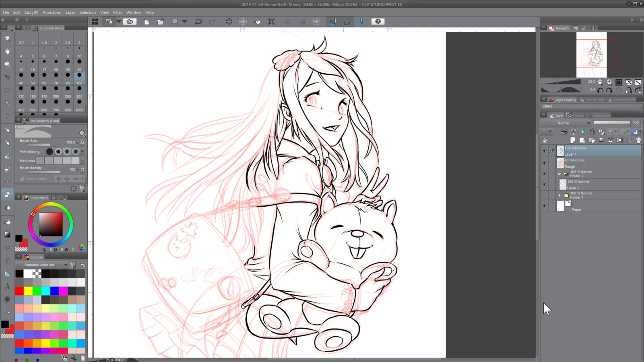Collapse Folder 2 in layer list
Screen dimensions: 644x362
point(559,174)
